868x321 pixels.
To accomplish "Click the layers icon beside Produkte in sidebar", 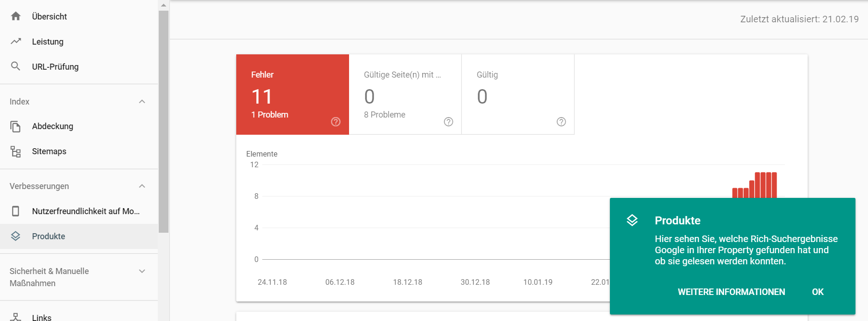I will (16, 236).
